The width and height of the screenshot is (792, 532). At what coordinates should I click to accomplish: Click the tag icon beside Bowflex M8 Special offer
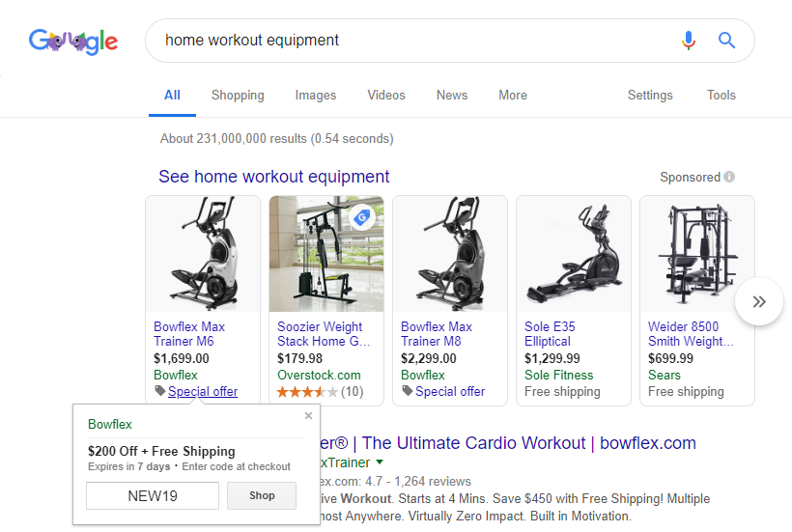[x=408, y=391]
